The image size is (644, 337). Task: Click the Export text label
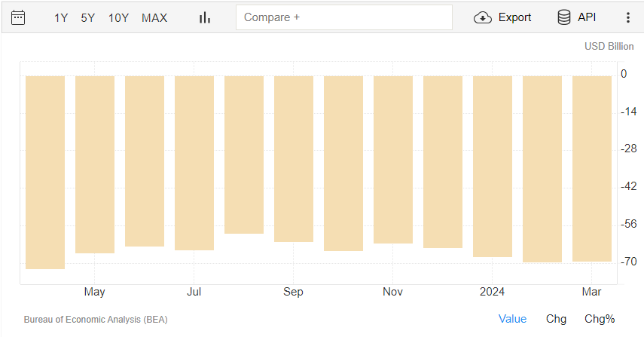[x=514, y=17]
